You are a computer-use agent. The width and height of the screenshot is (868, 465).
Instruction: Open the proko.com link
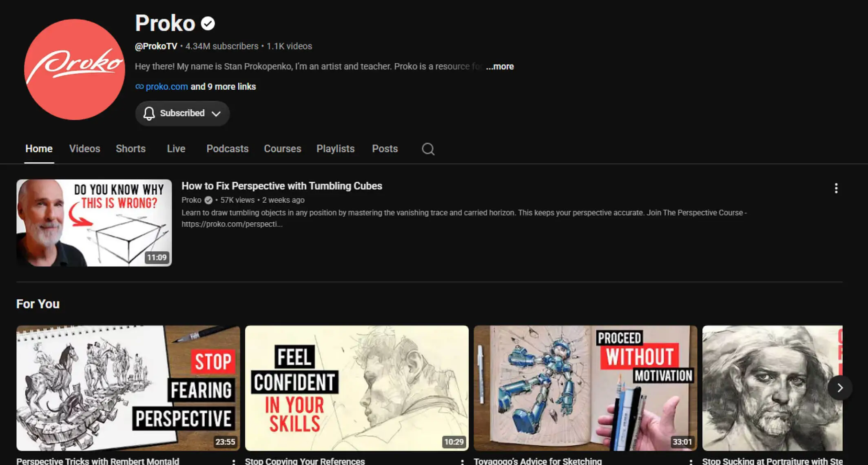[x=167, y=86]
